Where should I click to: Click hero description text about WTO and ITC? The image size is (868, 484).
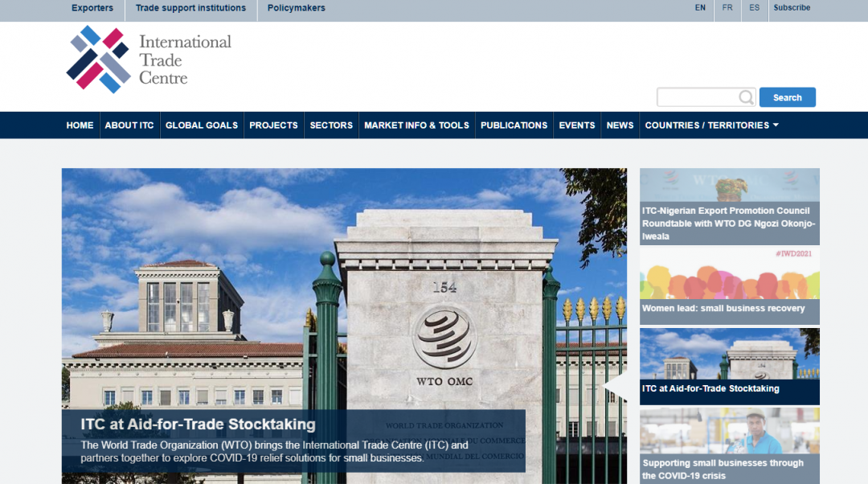275,451
